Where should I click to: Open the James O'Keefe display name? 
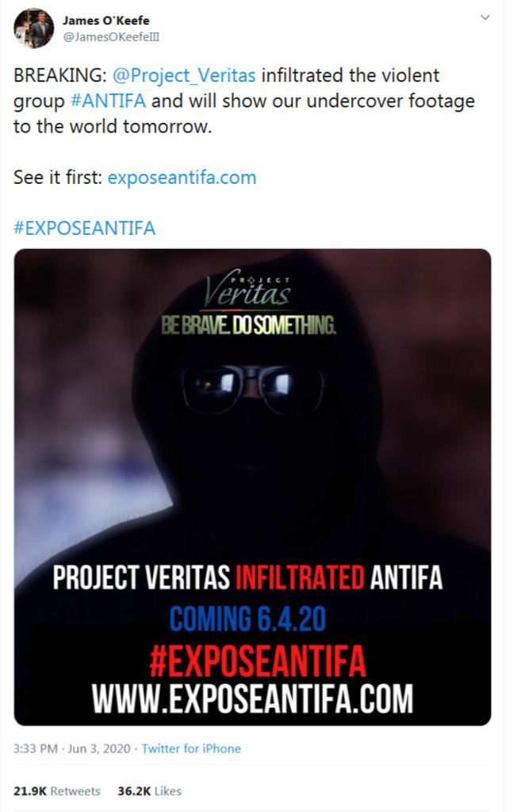105,20
